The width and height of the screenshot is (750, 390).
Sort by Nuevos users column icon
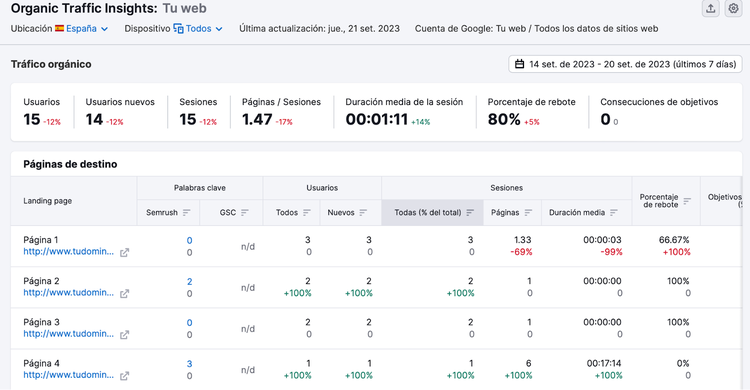[x=363, y=212]
